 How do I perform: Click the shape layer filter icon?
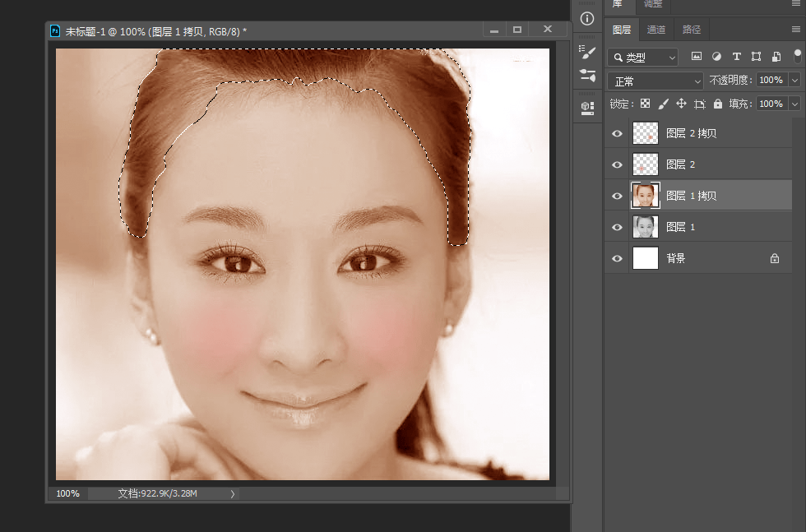click(x=756, y=57)
